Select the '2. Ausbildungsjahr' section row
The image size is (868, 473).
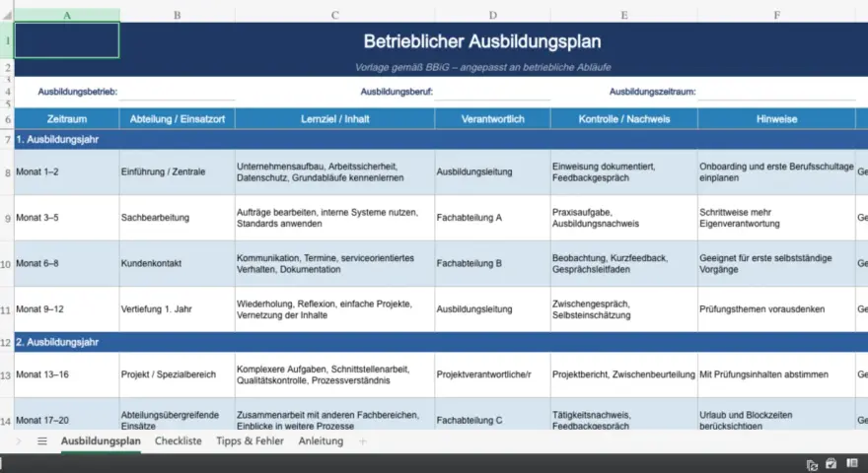[441, 343]
